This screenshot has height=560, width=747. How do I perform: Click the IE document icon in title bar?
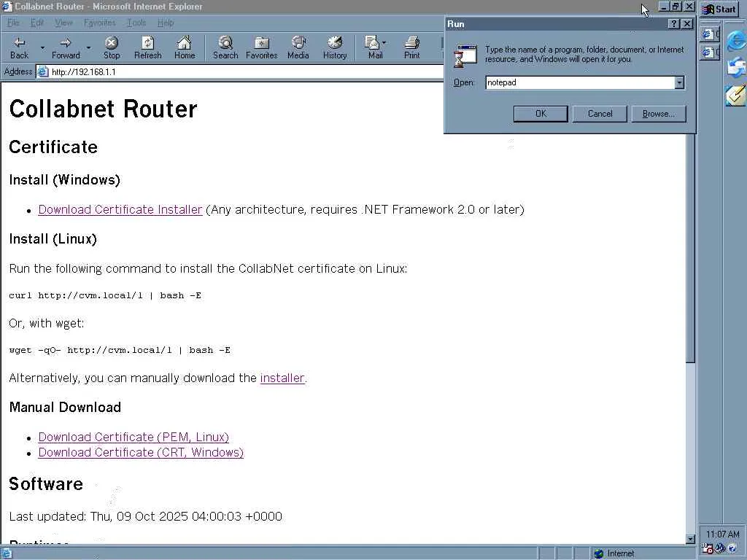7,6
